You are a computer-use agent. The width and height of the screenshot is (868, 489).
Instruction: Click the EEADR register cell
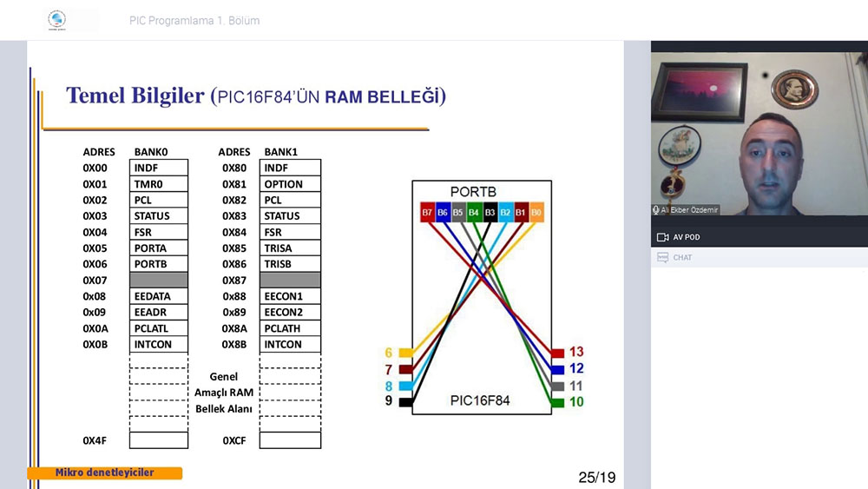(x=159, y=313)
